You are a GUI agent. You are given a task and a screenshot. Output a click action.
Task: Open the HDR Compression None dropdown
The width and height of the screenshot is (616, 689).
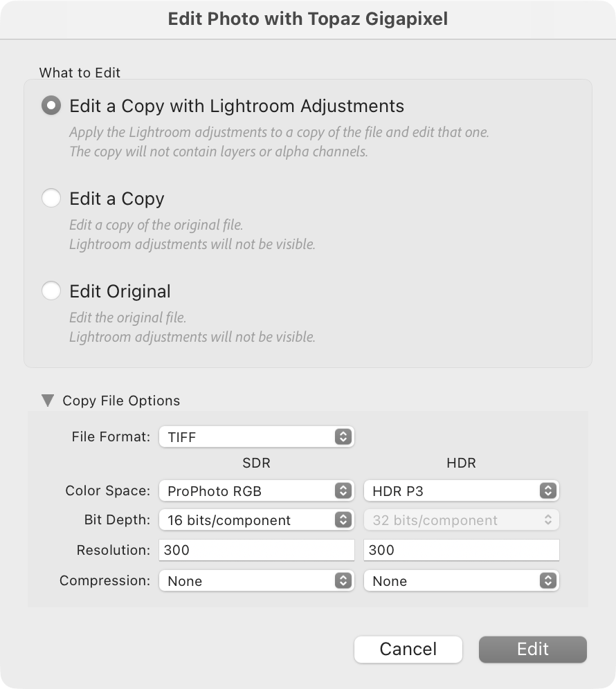point(461,581)
